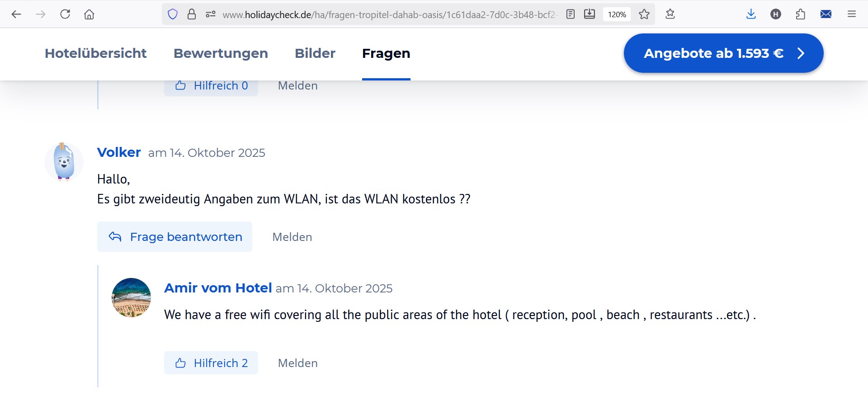Toggle reader view icon in address bar

click(571, 14)
